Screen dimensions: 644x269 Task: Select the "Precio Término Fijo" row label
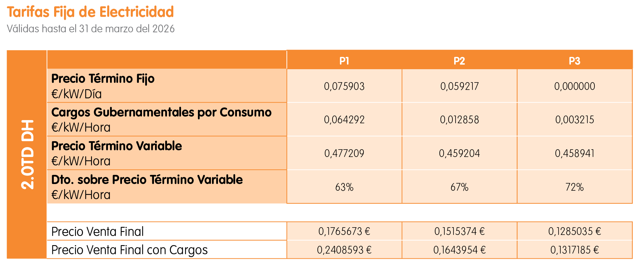point(103,79)
